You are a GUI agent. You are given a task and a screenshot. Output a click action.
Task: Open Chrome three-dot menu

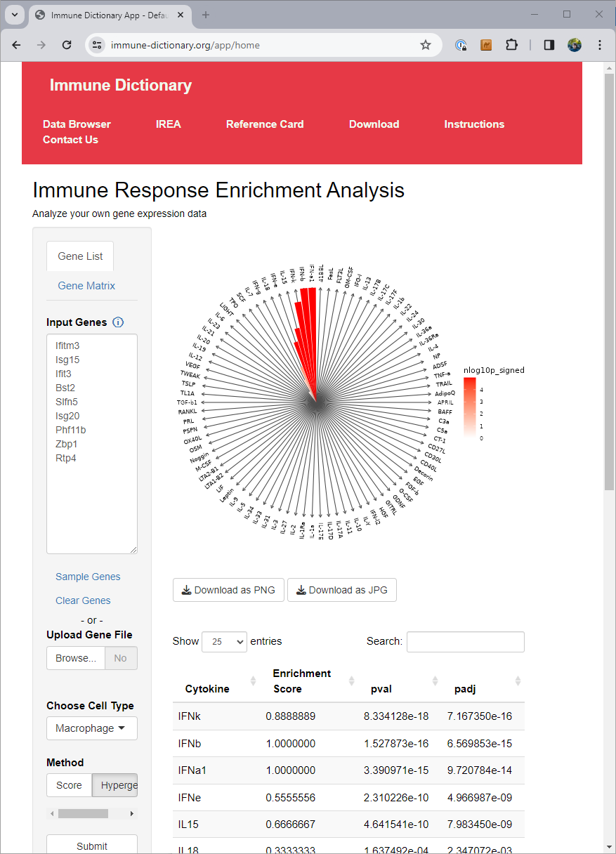600,45
